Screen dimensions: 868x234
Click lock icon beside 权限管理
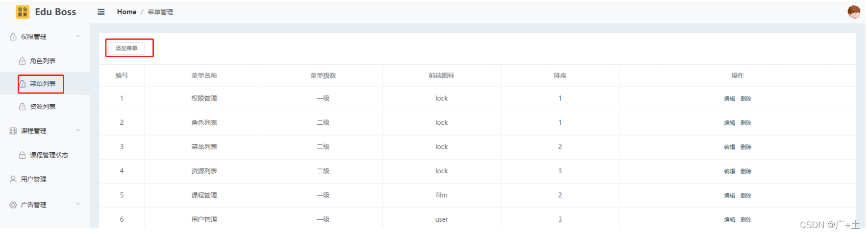(13, 37)
